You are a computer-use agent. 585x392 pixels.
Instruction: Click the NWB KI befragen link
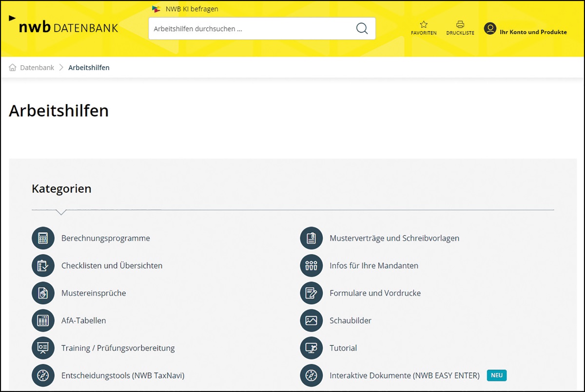pyautogui.click(x=192, y=9)
